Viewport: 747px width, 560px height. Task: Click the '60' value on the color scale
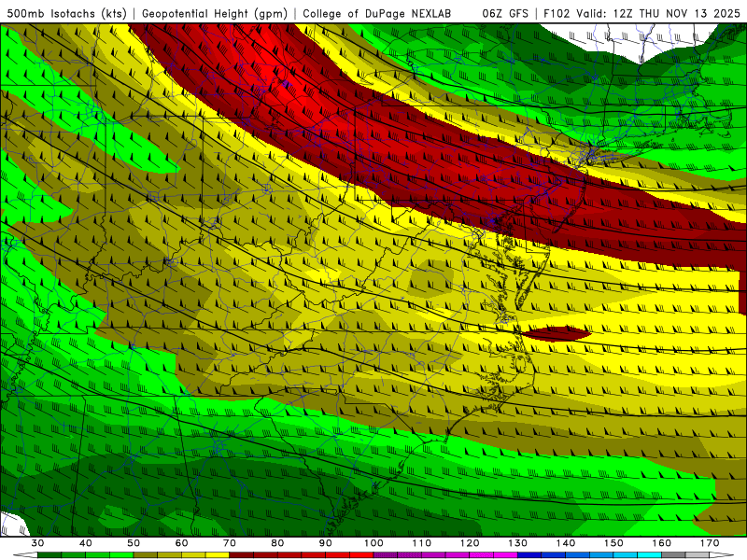181,543
